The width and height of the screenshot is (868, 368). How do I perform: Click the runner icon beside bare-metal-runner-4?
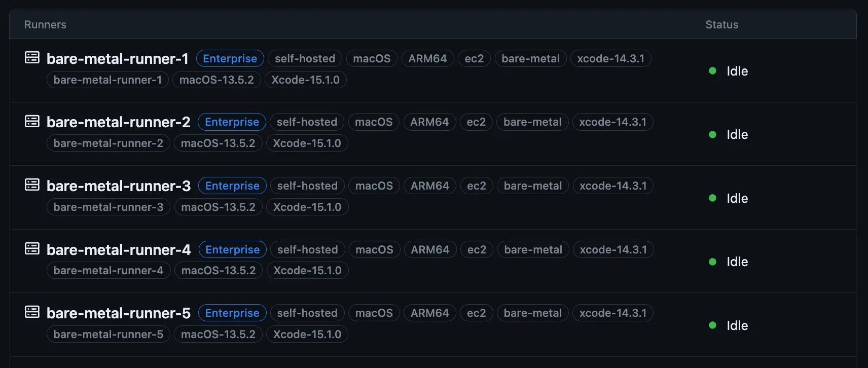click(31, 248)
